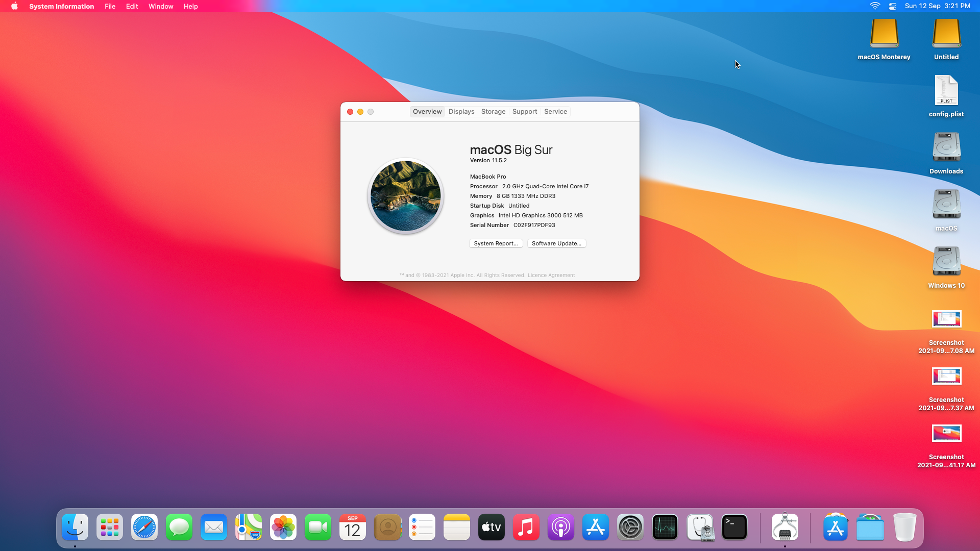The height and width of the screenshot is (551, 980).
Task: Switch to the Displays tab
Action: [x=461, y=111]
